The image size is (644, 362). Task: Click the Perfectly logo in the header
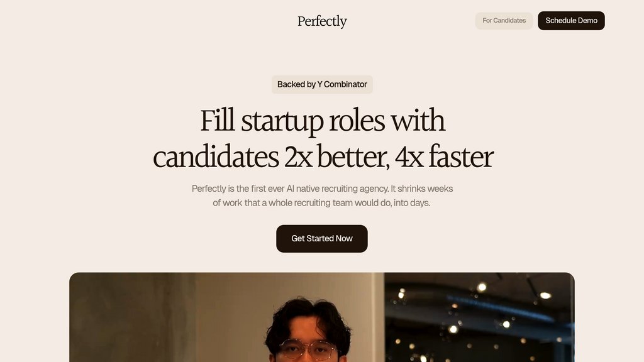[x=322, y=21]
